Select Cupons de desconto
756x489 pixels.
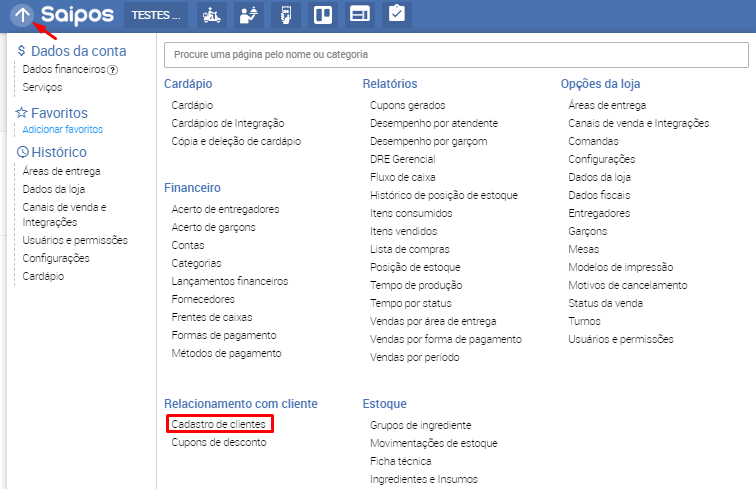pos(218,442)
